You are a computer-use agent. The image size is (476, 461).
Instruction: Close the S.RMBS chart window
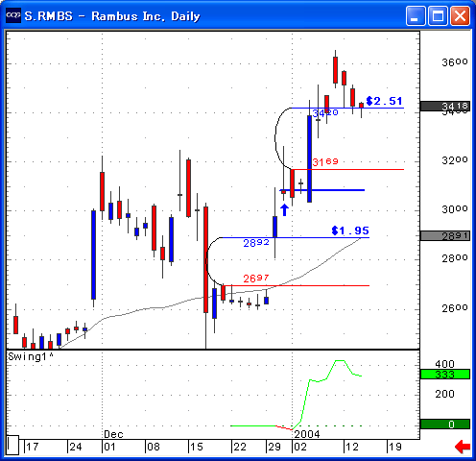coord(460,15)
